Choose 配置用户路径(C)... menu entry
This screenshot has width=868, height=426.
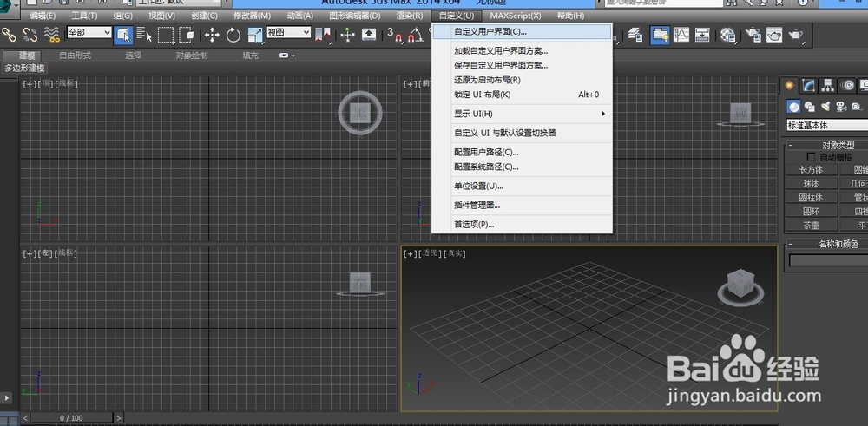click(x=522, y=152)
